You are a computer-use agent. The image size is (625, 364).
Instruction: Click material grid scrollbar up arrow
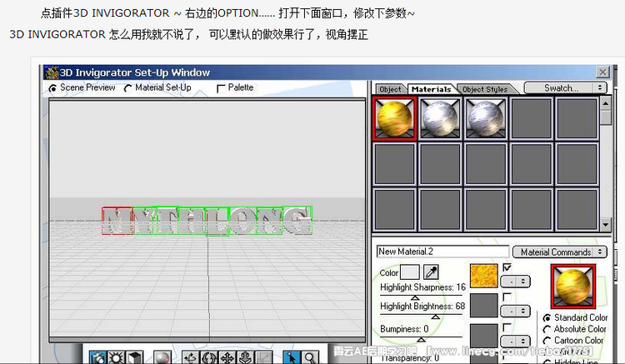[x=606, y=103]
